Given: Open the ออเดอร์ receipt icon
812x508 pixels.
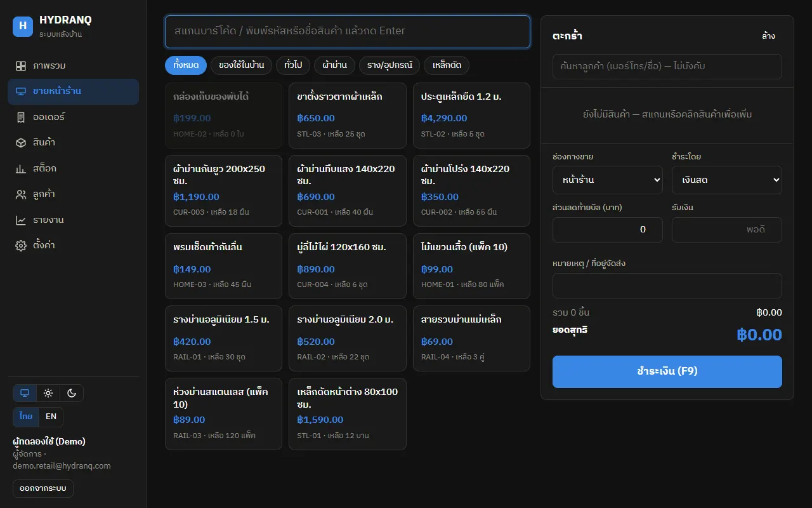Looking at the screenshot, I should click(21, 117).
